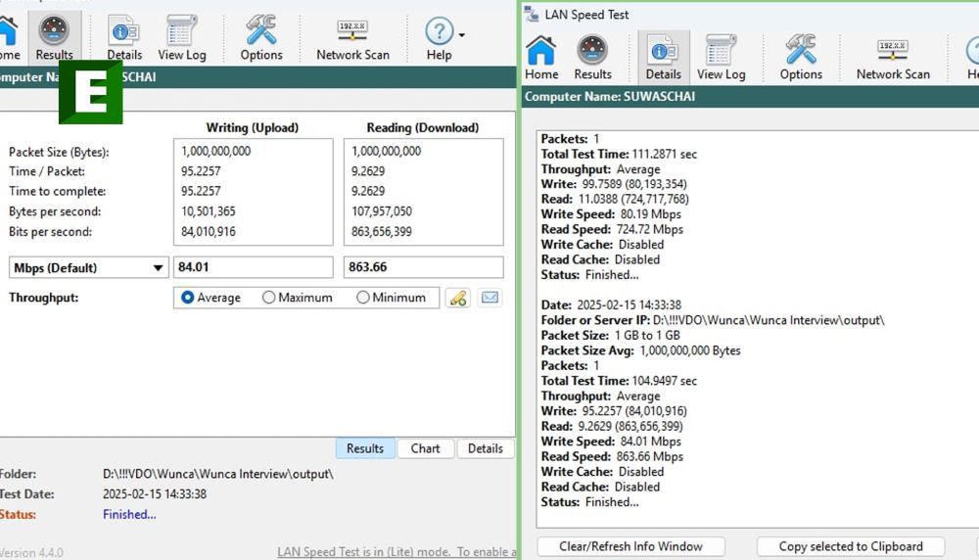Click Copy selected to Clipboard button
Image resolution: width=979 pixels, height=560 pixels.
(x=851, y=546)
